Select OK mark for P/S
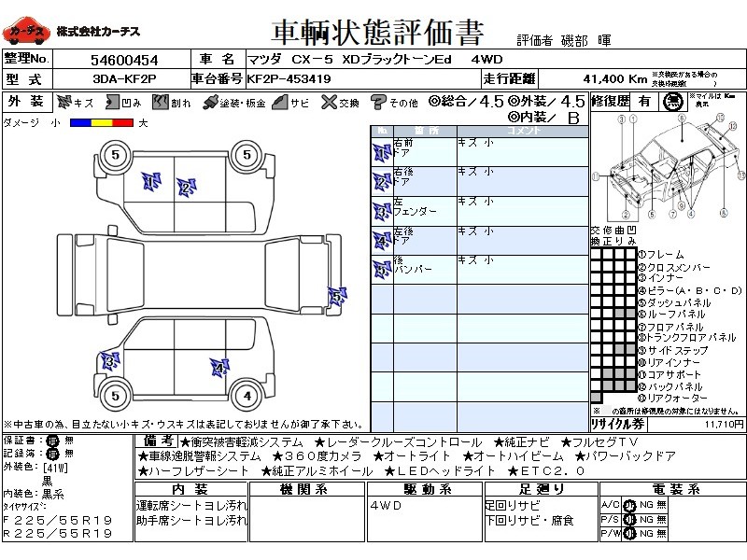 629,520
